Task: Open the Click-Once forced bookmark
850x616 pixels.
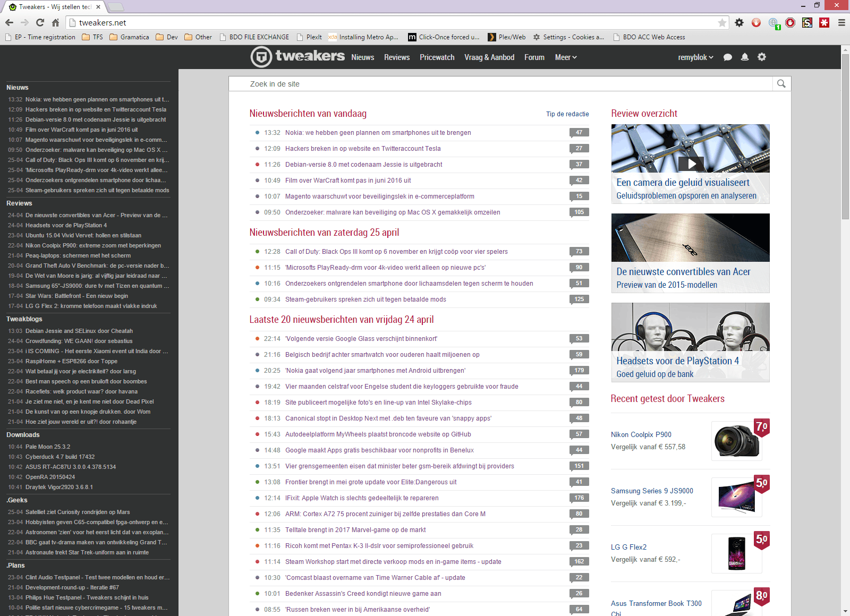Action: coord(444,37)
